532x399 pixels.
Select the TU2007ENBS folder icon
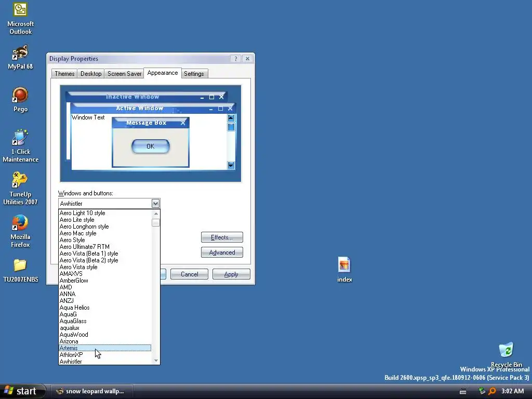(x=20, y=271)
